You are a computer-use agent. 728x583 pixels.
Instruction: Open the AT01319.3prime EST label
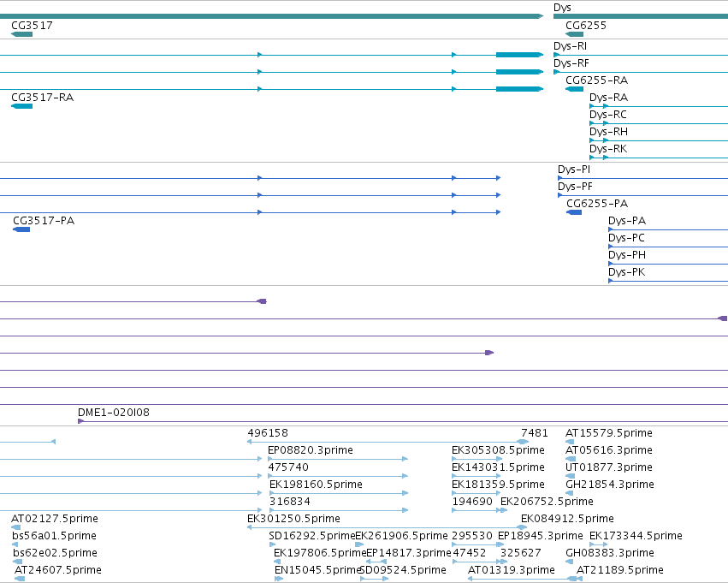(x=512, y=570)
